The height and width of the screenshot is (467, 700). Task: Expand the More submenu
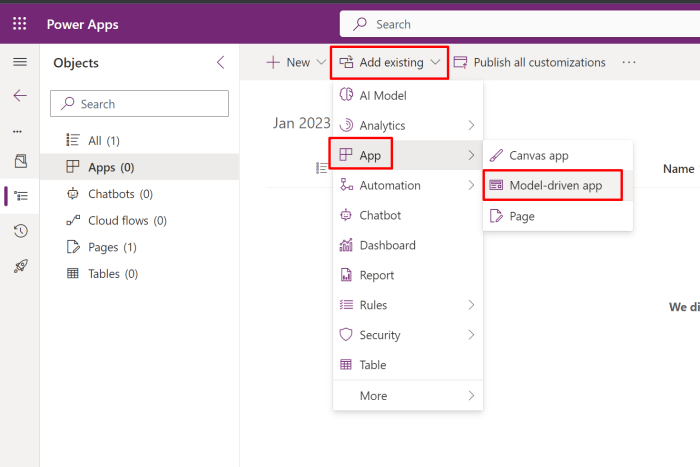coord(408,396)
